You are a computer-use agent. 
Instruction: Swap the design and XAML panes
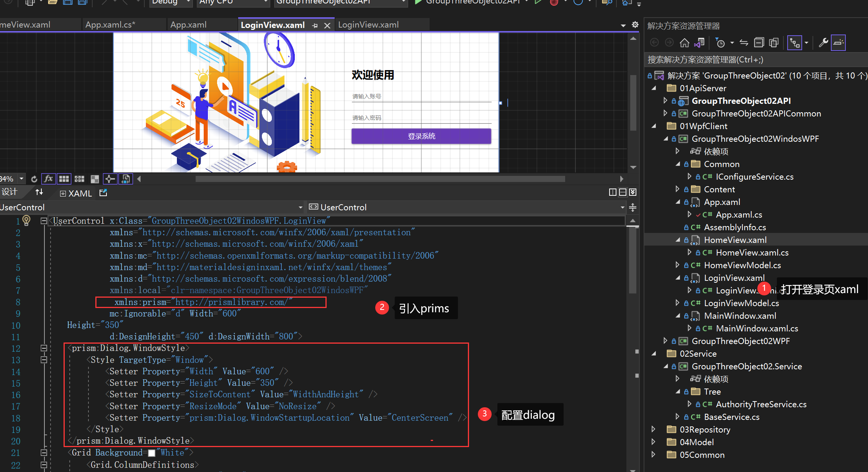[x=39, y=192]
